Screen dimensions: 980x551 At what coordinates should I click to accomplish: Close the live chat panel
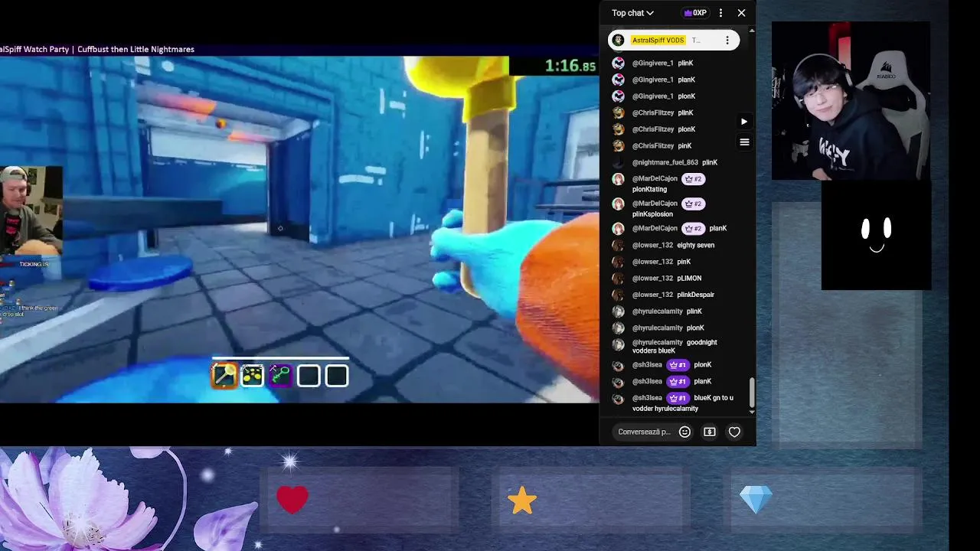[x=741, y=13]
